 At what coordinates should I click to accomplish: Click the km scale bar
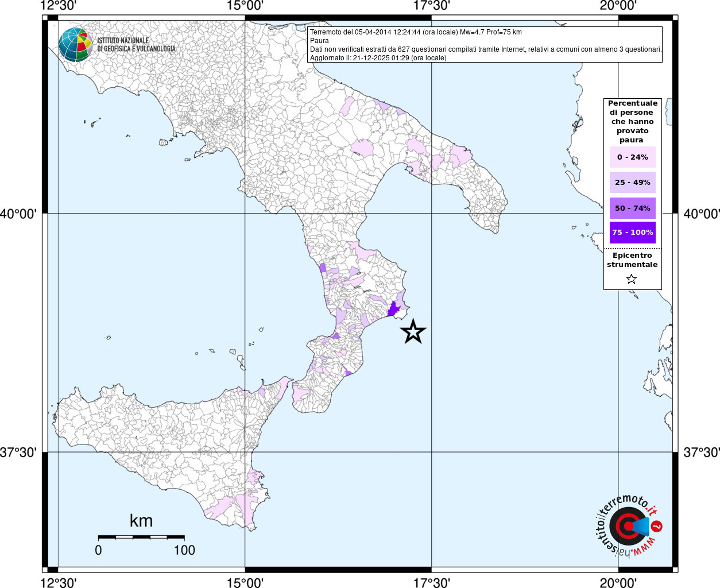coord(141,537)
